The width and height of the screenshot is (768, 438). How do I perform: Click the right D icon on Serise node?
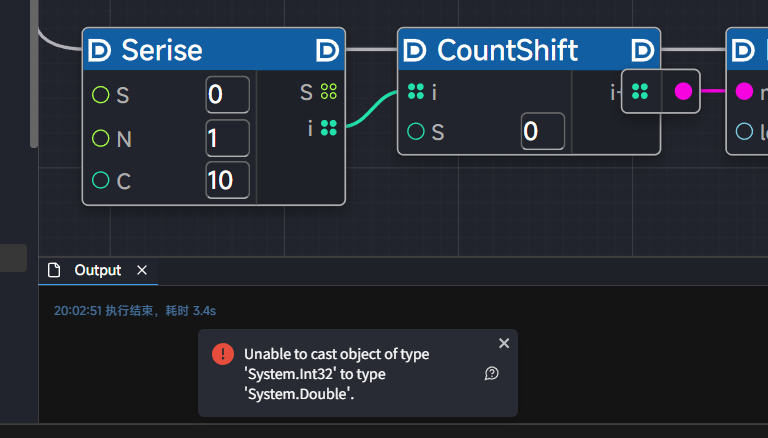click(x=327, y=50)
